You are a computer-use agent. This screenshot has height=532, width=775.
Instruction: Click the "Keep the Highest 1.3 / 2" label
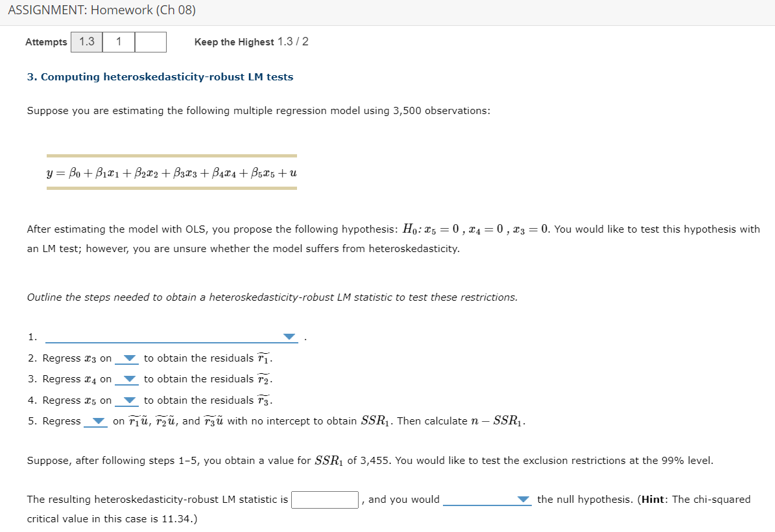pos(250,41)
